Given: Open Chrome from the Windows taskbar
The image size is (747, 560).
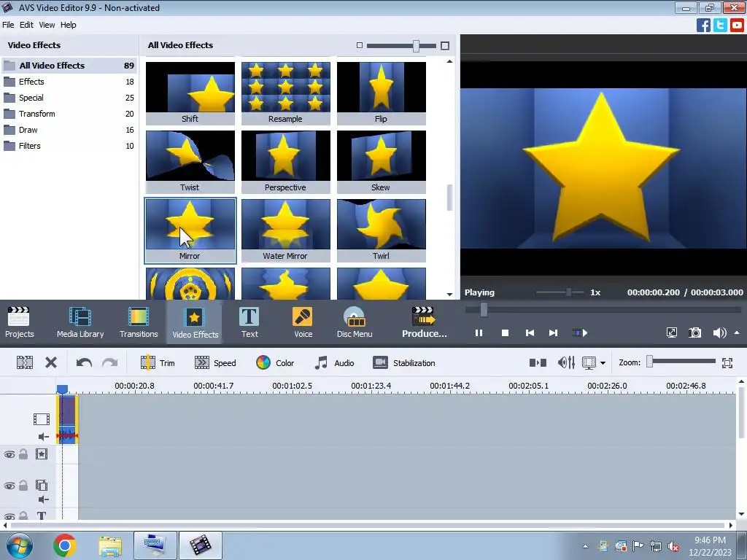Looking at the screenshot, I should [x=65, y=545].
